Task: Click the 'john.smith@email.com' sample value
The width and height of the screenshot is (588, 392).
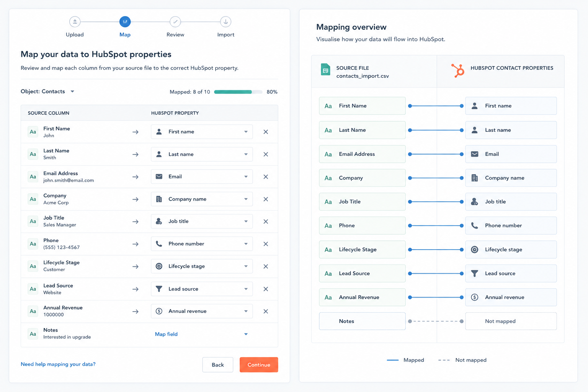Action: click(69, 180)
